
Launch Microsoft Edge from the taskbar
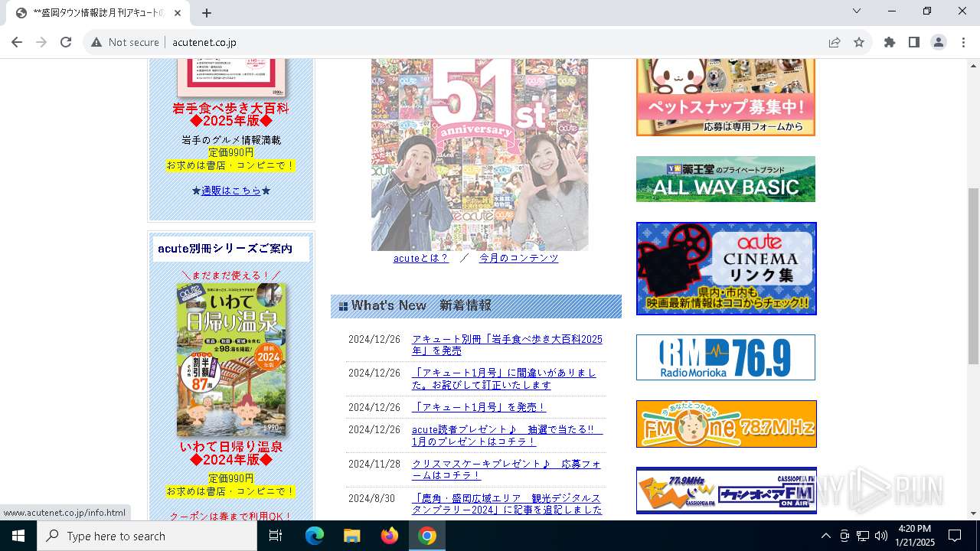pyautogui.click(x=315, y=536)
